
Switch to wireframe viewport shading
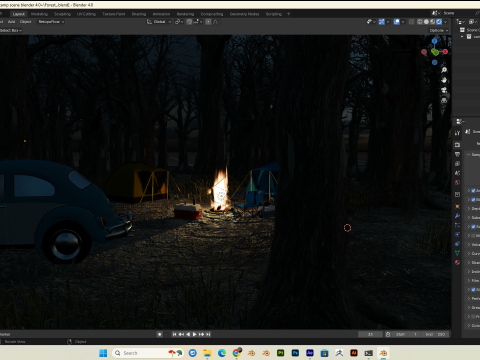pos(420,22)
